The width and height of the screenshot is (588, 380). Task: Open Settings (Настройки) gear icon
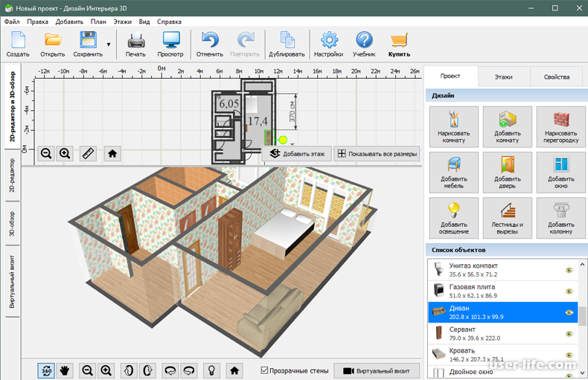click(328, 45)
